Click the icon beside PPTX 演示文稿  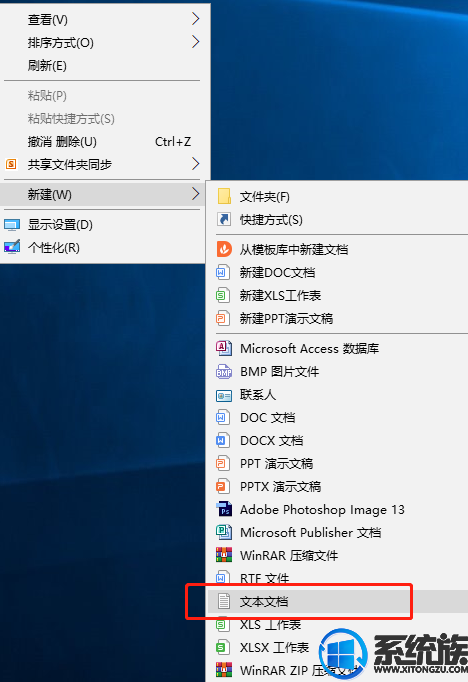222,486
